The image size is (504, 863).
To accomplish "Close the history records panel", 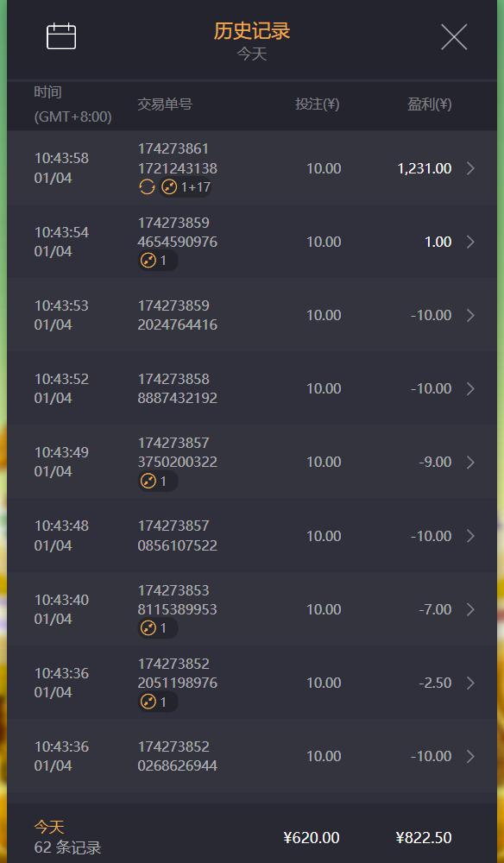I will (x=454, y=37).
